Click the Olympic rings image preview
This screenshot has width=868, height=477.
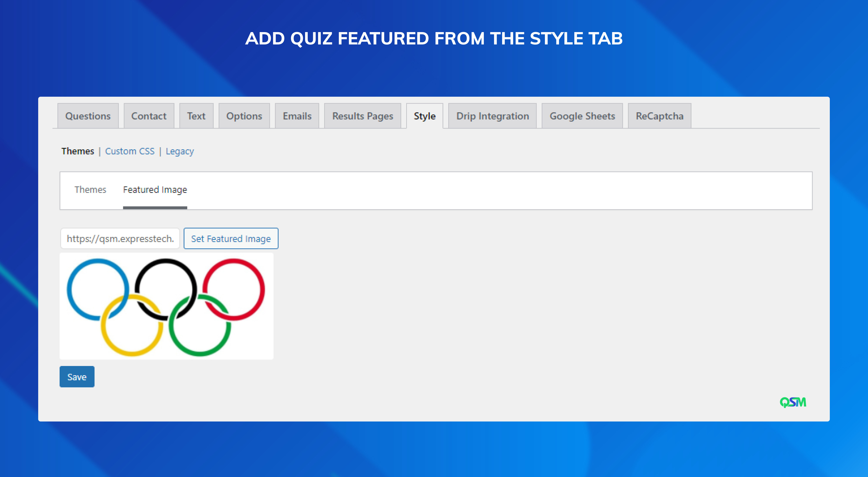point(166,306)
